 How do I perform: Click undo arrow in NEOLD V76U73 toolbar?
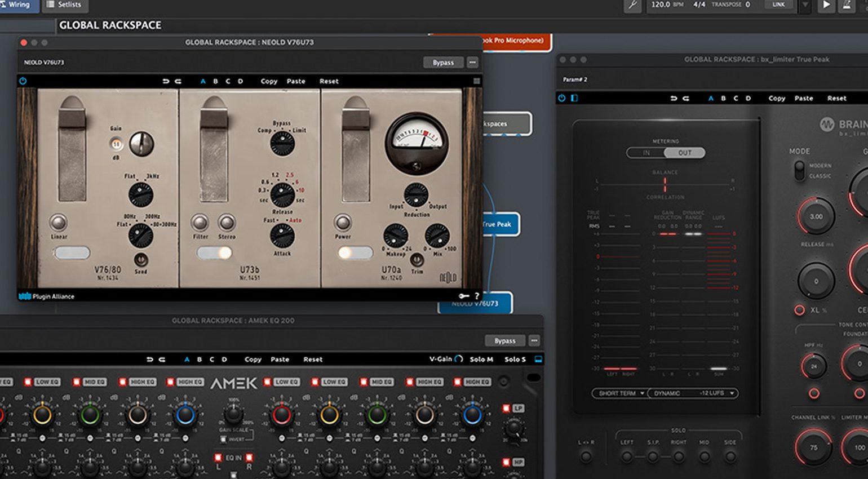pos(166,81)
